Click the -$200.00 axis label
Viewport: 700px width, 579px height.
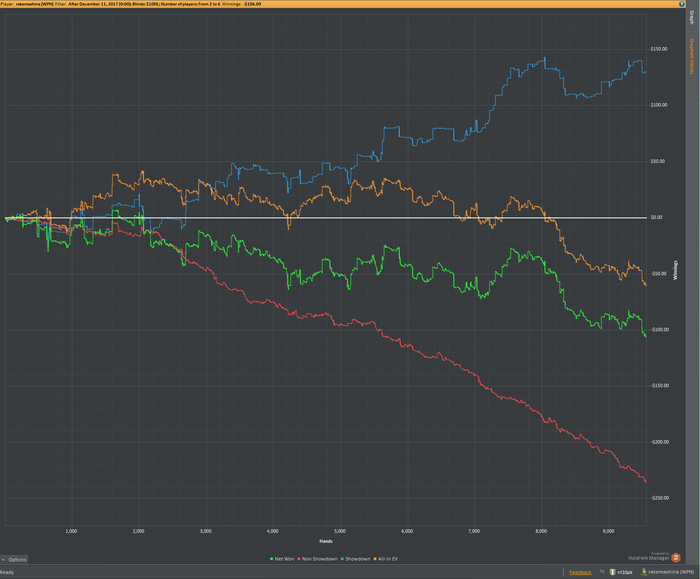tap(660, 442)
